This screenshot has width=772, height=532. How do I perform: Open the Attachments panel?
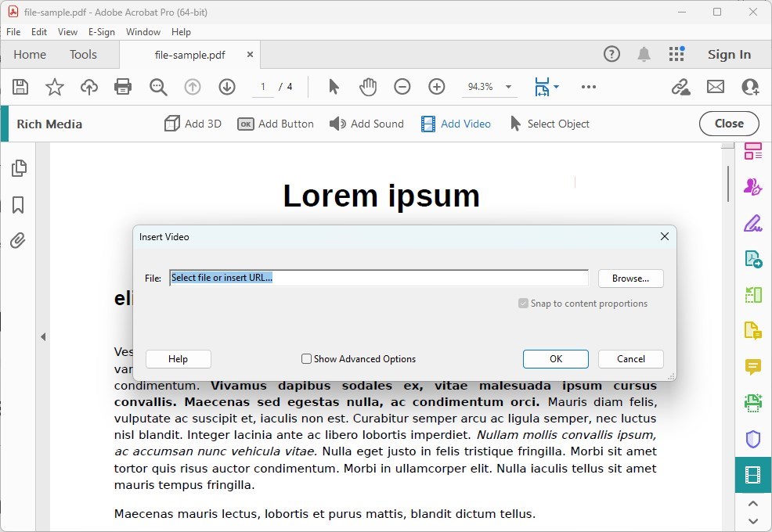(19, 240)
